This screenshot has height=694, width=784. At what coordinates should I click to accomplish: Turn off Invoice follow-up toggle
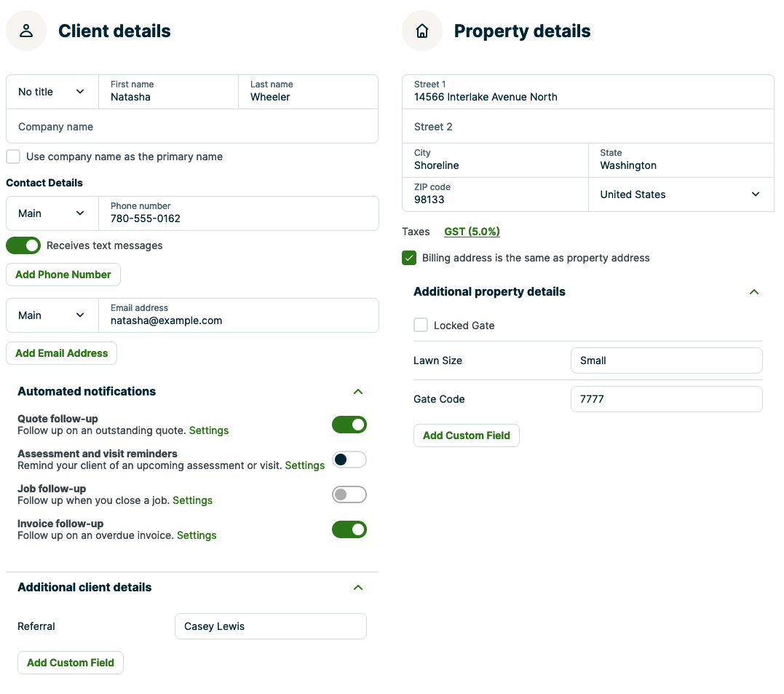(x=349, y=529)
